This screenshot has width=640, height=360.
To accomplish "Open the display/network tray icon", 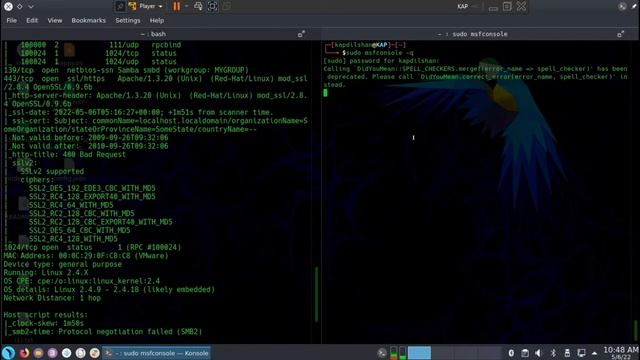I will tap(581, 353).
